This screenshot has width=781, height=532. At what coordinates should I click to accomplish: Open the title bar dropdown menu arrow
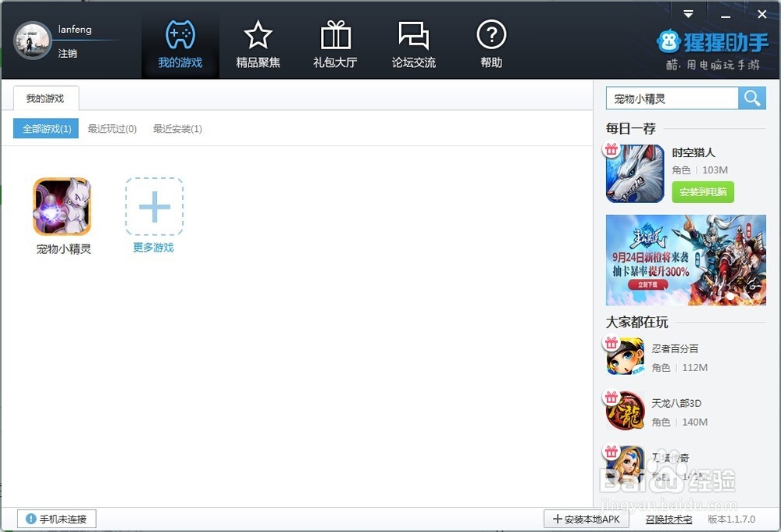click(x=688, y=14)
